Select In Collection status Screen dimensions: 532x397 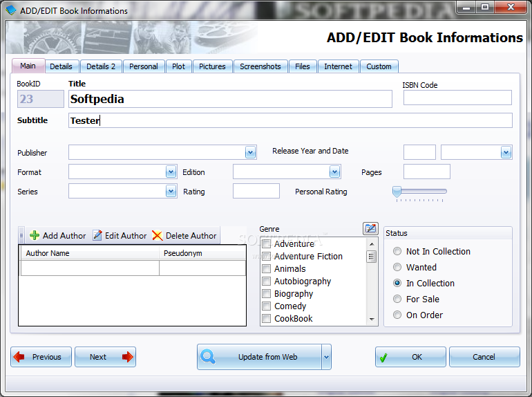point(397,283)
